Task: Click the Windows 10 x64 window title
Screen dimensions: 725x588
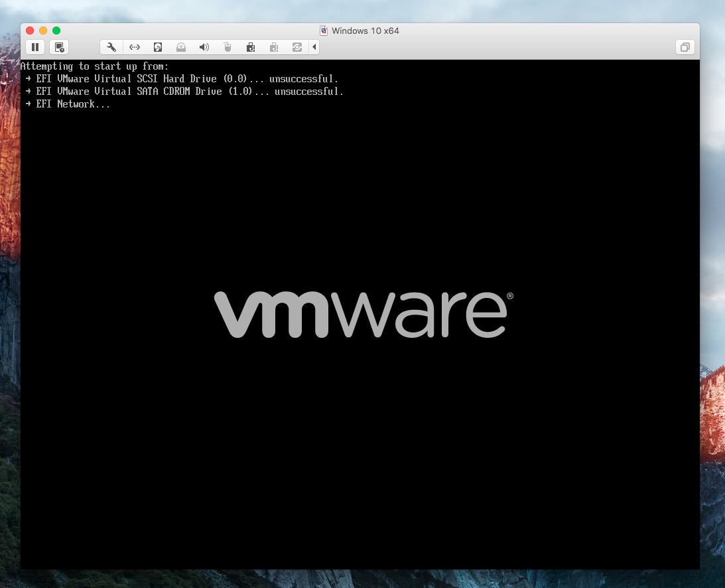Action: coord(365,31)
